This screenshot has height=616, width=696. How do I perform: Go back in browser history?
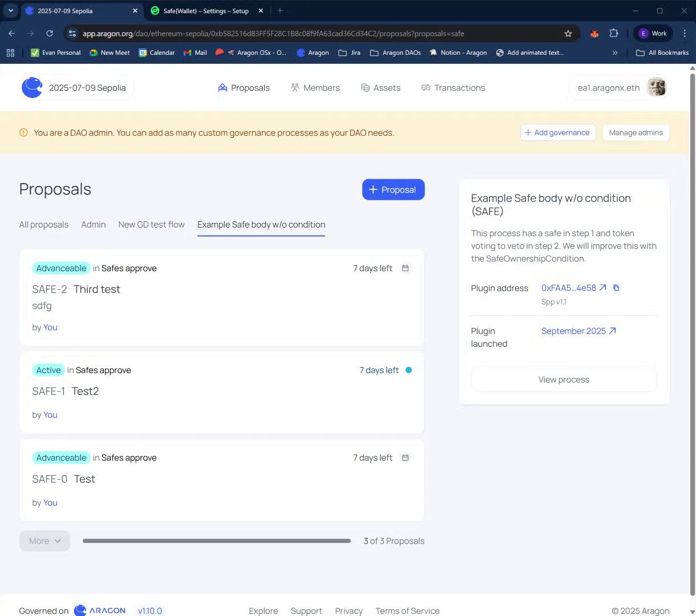tap(12, 34)
